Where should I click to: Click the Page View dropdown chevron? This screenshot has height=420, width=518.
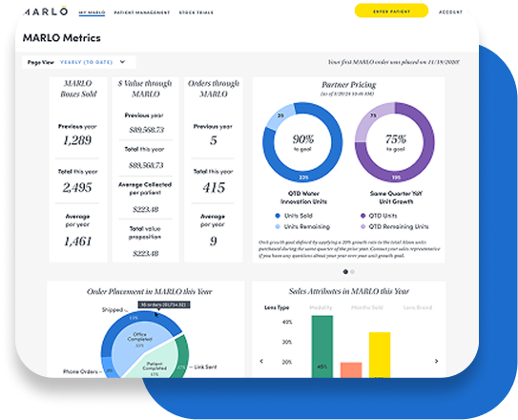122,62
